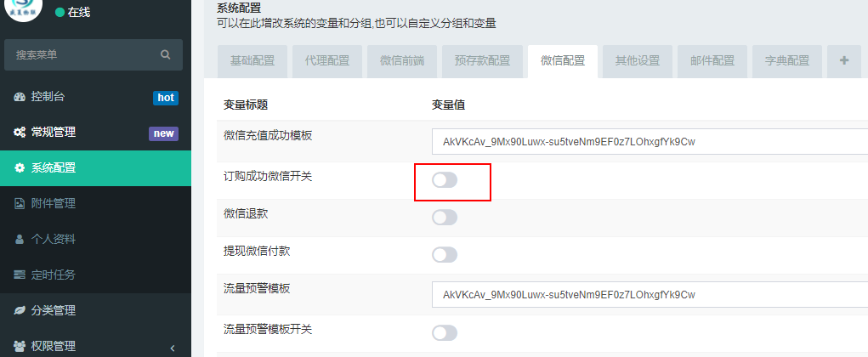Click the 流量预警模板 value field
The width and height of the screenshot is (868, 357).
point(650,294)
